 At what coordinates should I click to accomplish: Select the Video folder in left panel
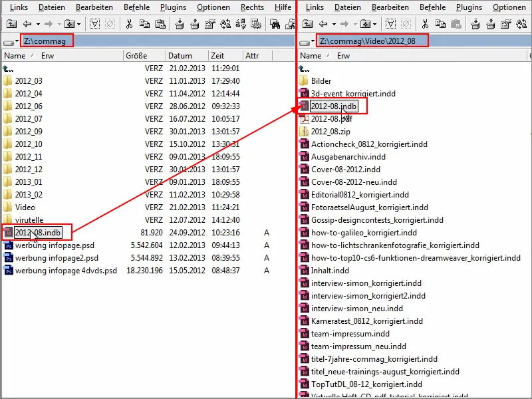click(25, 207)
